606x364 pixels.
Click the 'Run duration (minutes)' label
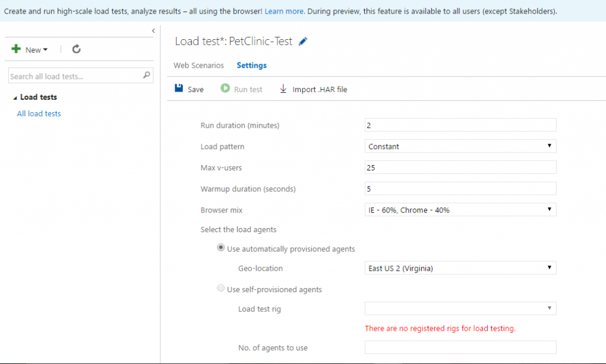pos(240,125)
